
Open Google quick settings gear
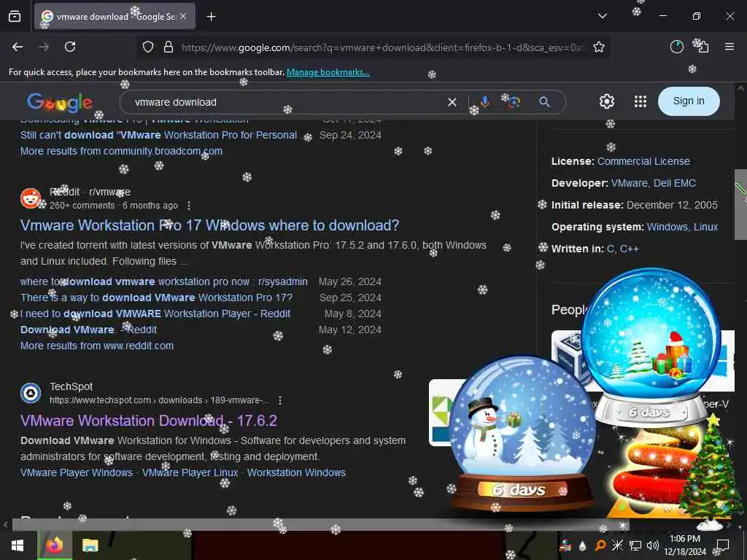(x=607, y=101)
